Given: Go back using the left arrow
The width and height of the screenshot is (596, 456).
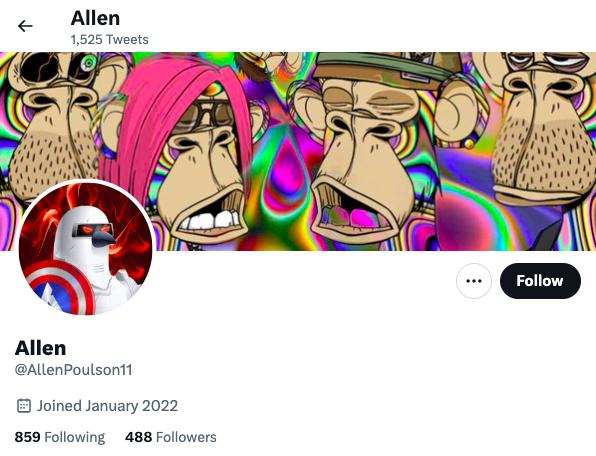Looking at the screenshot, I should pyautogui.click(x=25, y=26).
